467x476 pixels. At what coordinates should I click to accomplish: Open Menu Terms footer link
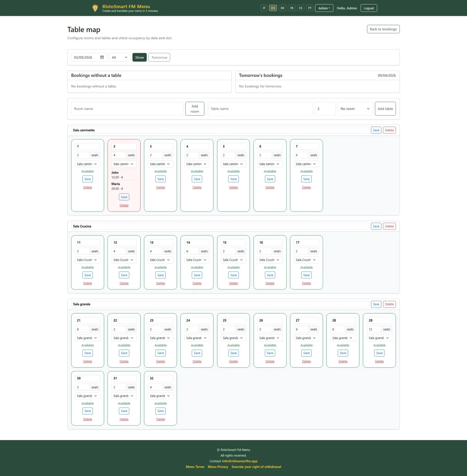coord(195,467)
